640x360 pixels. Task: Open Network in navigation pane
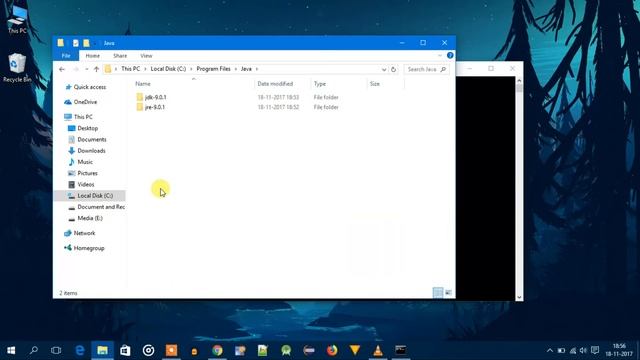tap(84, 233)
